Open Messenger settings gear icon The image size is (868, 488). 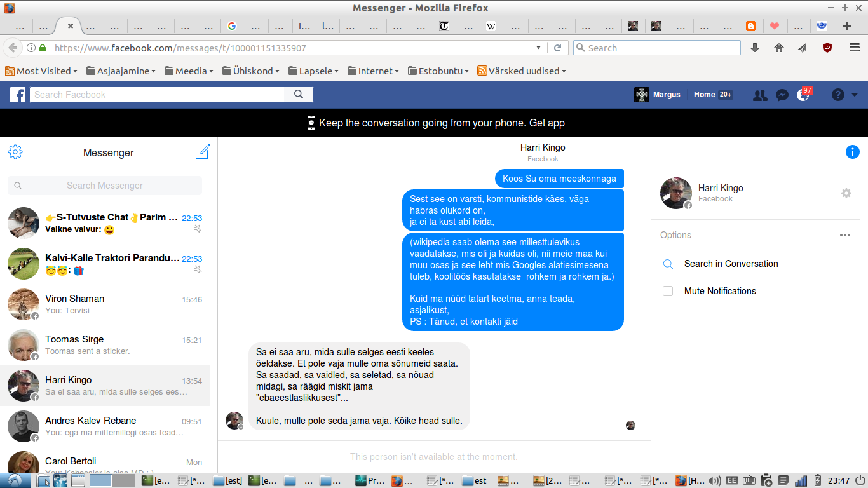pos(15,152)
